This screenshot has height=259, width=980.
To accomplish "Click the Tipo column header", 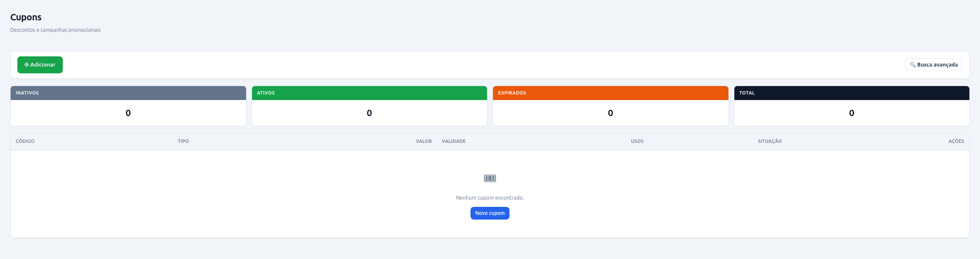I will [183, 141].
